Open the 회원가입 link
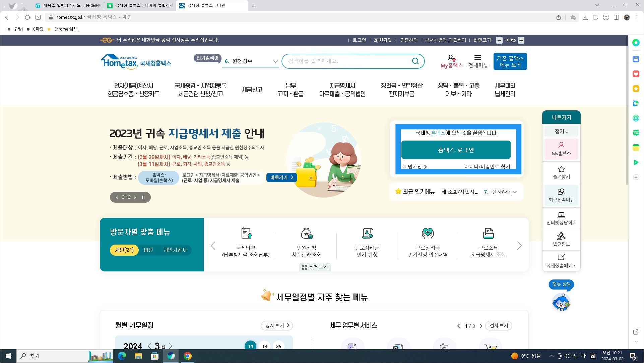The height and width of the screenshot is (363, 644). pyautogui.click(x=412, y=166)
